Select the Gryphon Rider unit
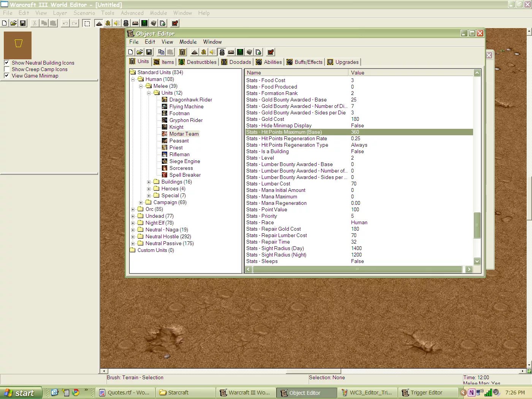This screenshot has height=399, width=532. point(186,120)
